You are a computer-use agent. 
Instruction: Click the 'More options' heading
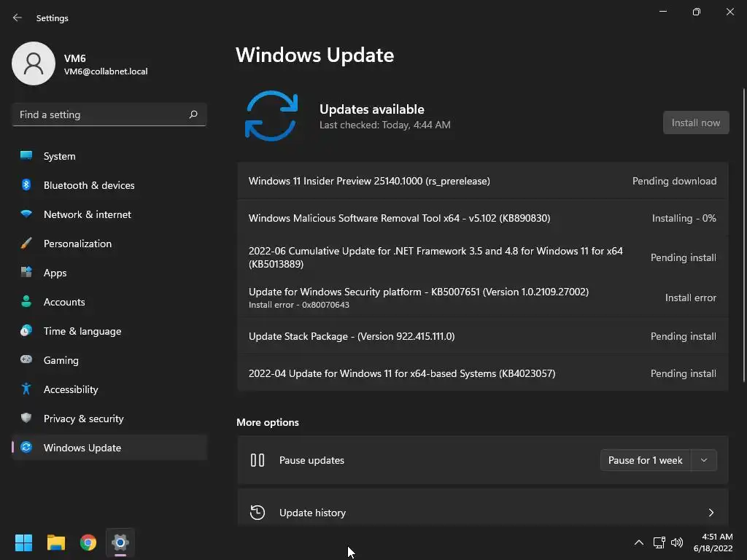coord(268,422)
